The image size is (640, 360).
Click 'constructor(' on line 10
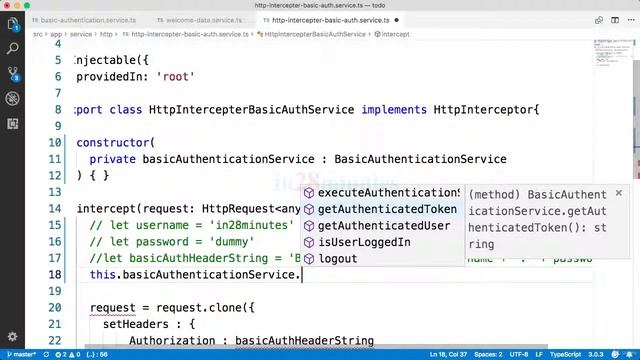pyautogui.click(x=116, y=142)
